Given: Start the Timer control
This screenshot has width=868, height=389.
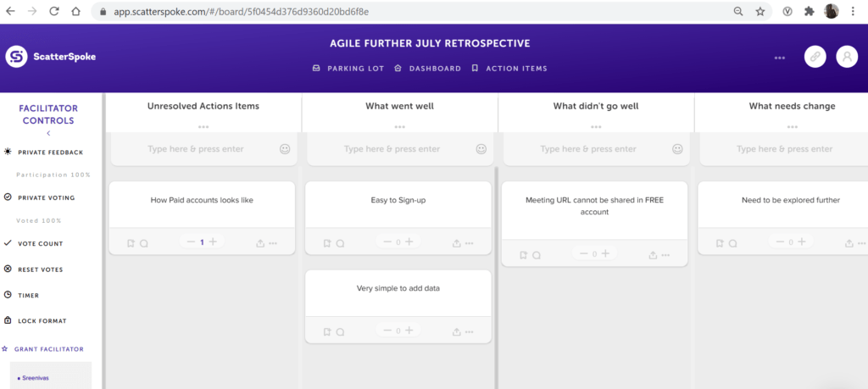Looking at the screenshot, I should [x=28, y=296].
